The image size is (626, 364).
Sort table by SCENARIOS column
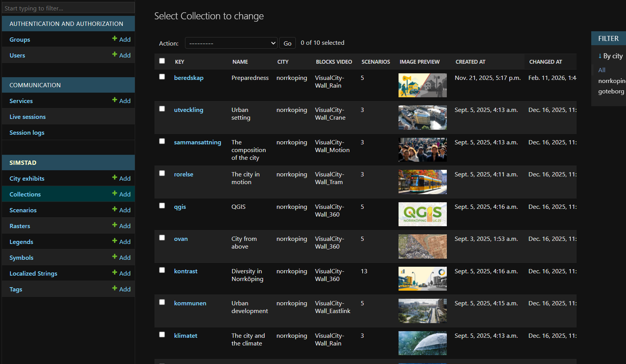(x=376, y=62)
